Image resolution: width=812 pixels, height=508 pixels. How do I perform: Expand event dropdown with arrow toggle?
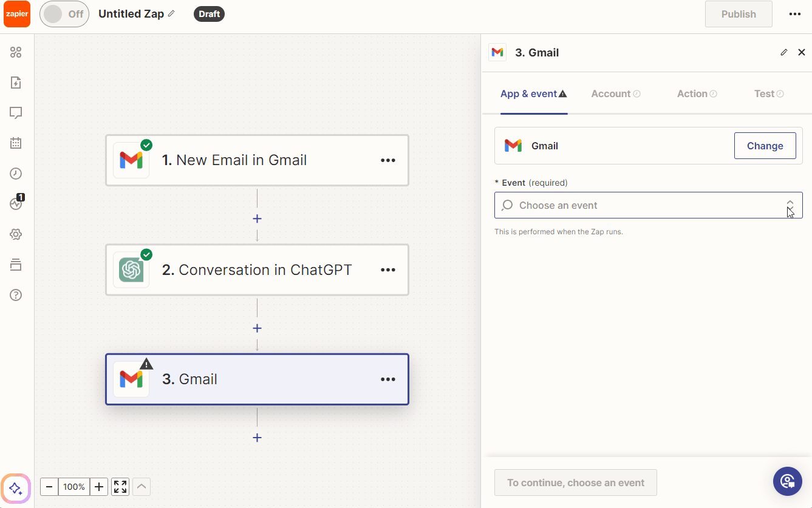pos(790,206)
